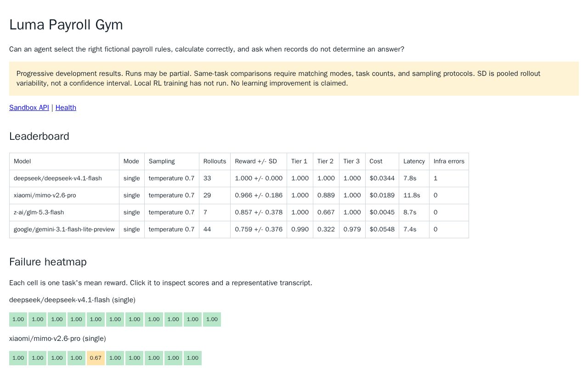
Task: Click the Failure heatmap heading
Action: (x=48, y=262)
